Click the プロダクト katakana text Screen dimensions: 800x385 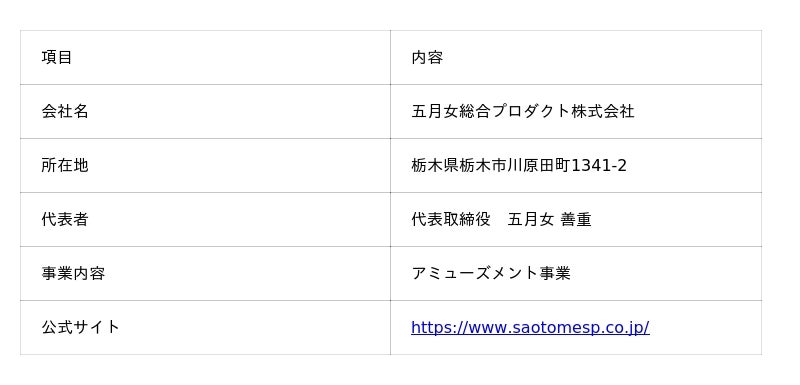pyautogui.click(x=531, y=111)
